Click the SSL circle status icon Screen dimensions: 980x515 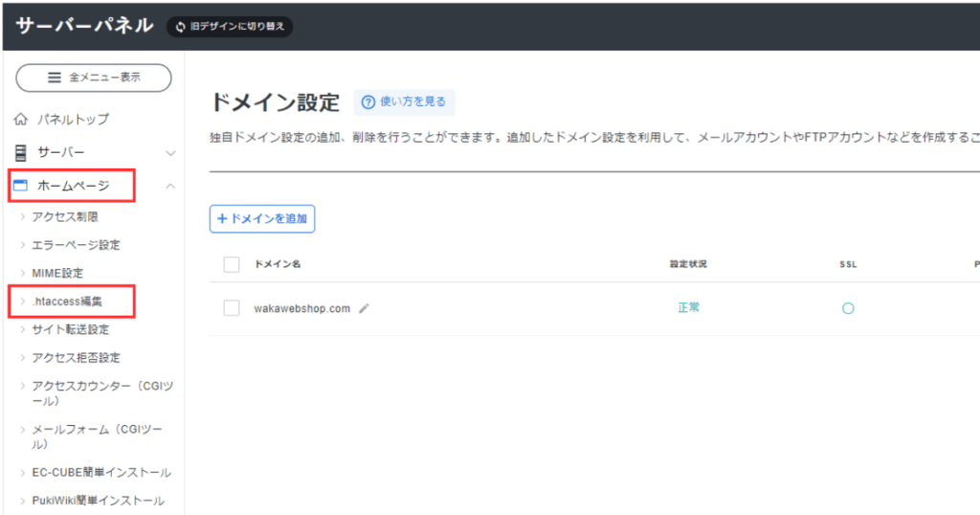coord(847,308)
